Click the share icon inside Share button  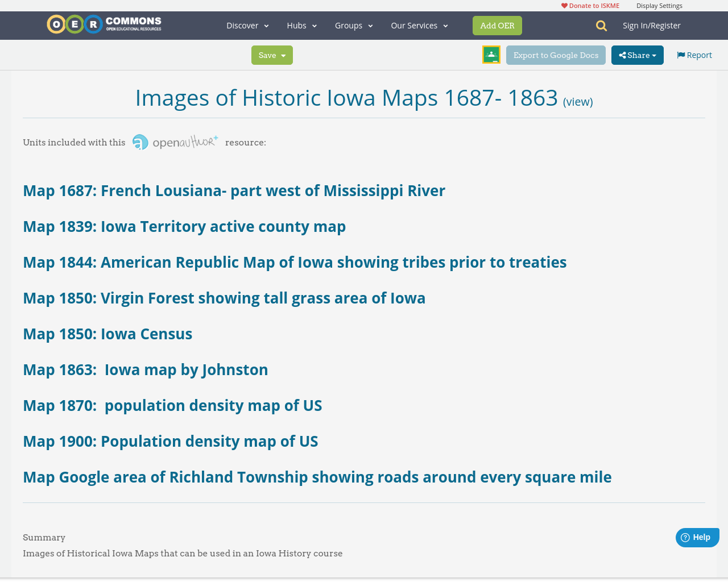click(621, 54)
